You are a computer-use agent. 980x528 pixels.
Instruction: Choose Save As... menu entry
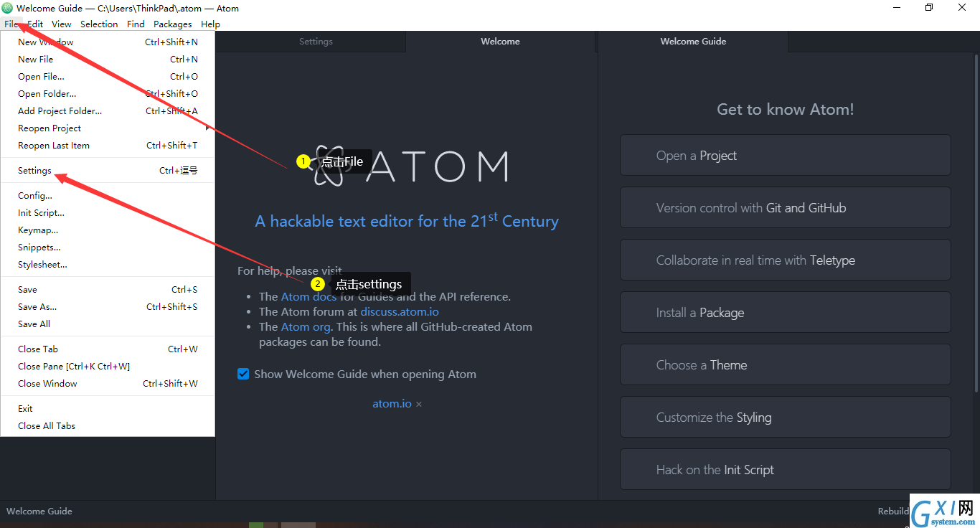(x=108, y=307)
